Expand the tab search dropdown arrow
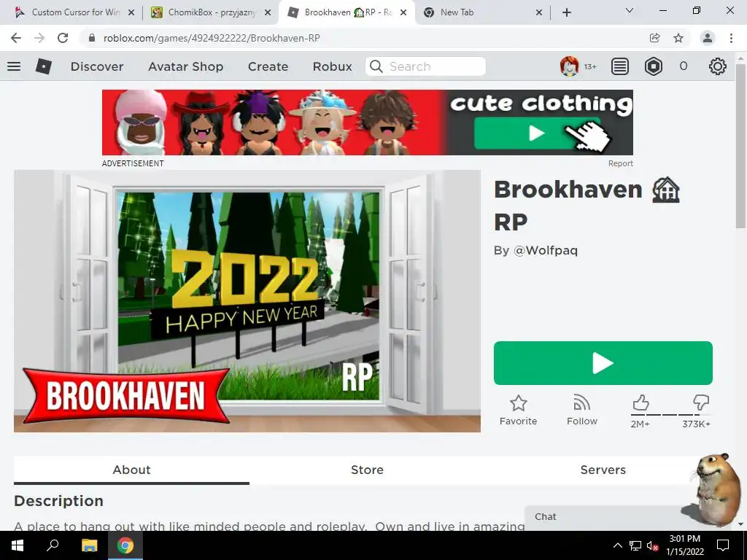 pyautogui.click(x=630, y=10)
